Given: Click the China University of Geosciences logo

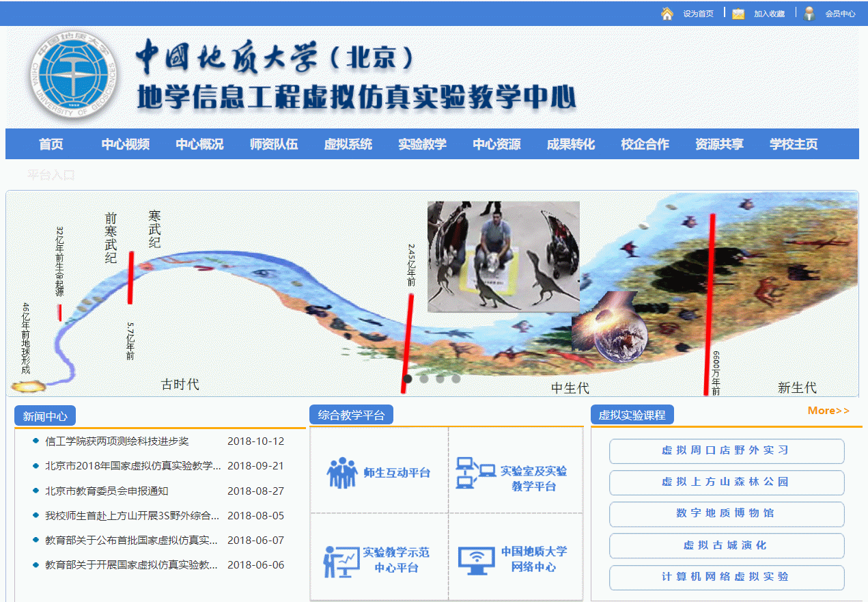Looking at the screenshot, I should [75, 77].
